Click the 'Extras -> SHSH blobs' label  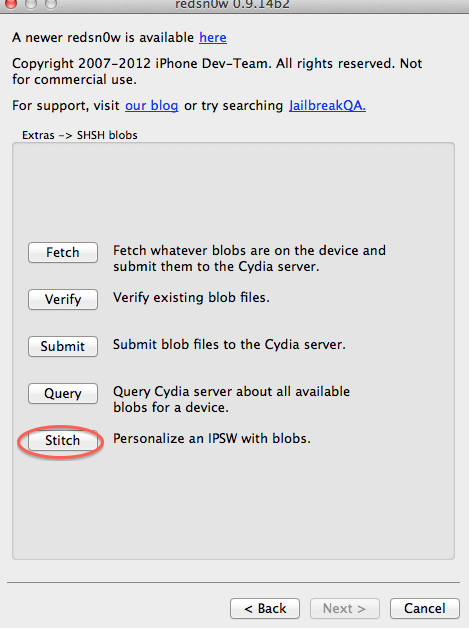[80, 135]
